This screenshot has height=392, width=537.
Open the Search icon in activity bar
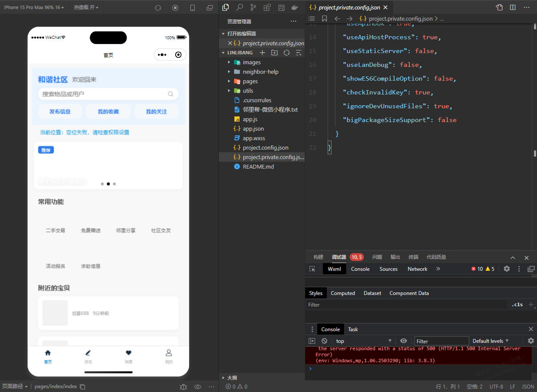[x=240, y=7]
